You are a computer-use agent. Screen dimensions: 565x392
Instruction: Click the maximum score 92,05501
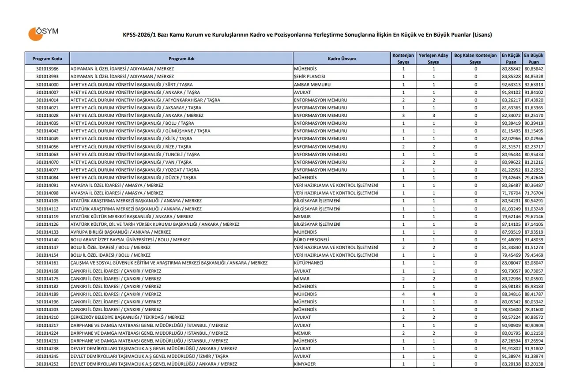(534, 279)
